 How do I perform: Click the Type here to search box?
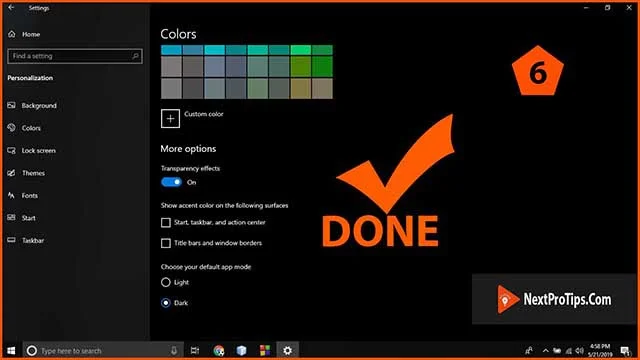pos(103,351)
